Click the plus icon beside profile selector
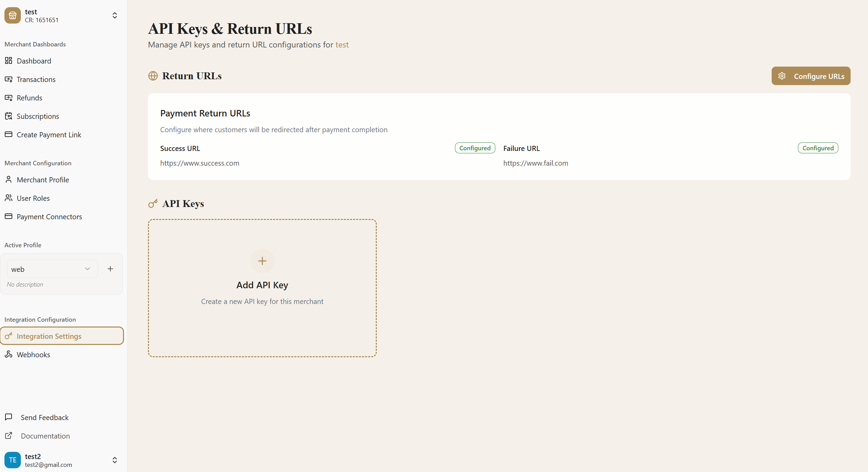This screenshot has height=472, width=868. pyautogui.click(x=110, y=269)
